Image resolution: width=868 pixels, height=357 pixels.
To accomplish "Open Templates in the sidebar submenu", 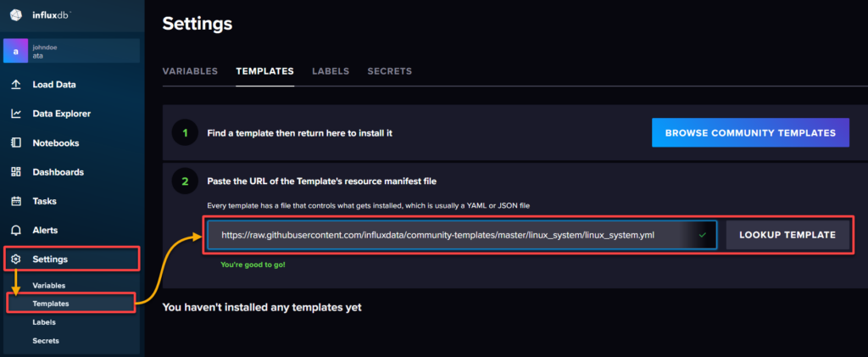I will click(51, 303).
